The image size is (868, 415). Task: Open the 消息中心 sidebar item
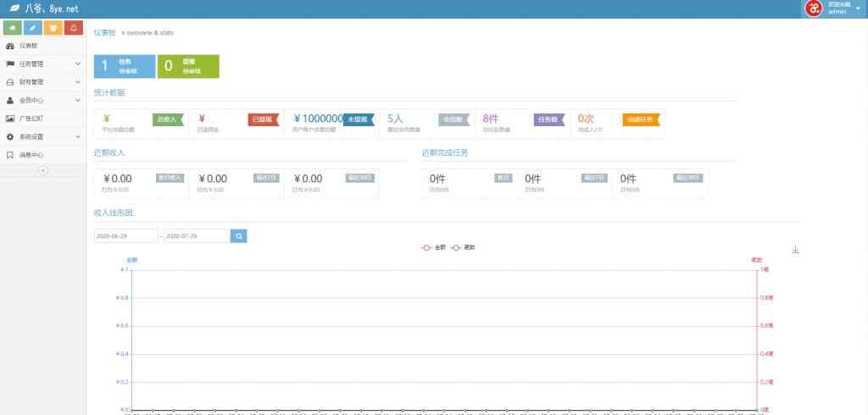click(43, 155)
